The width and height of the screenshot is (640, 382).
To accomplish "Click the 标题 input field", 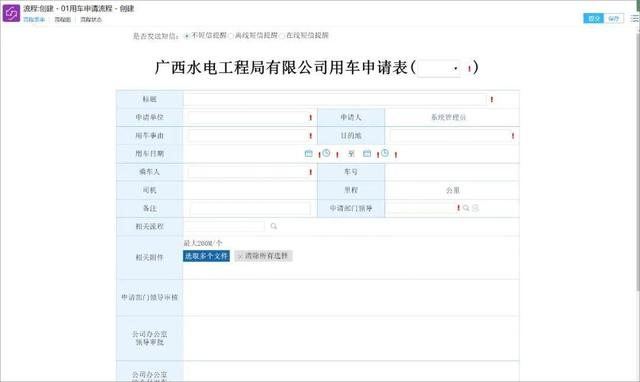I will point(336,99).
